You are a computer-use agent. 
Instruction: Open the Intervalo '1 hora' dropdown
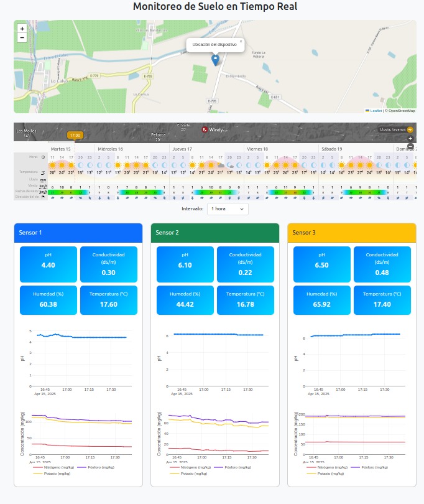[228, 209]
